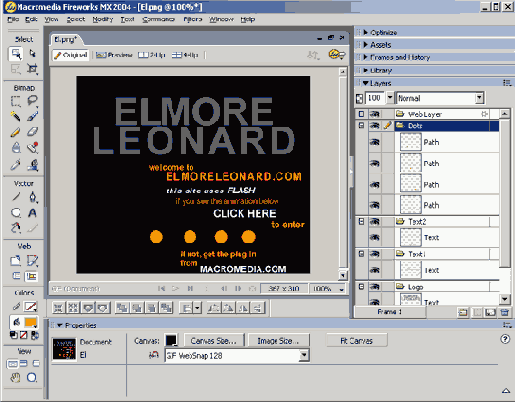The width and height of the screenshot is (515, 402).
Task: Hide the Logo layer via eye icon
Action: (x=375, y=287)
